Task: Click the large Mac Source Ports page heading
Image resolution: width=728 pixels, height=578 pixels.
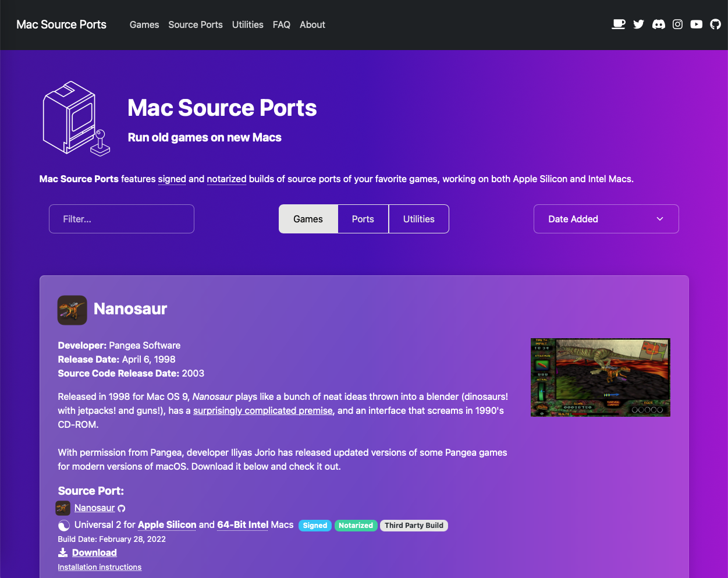Action: point(222,108)
